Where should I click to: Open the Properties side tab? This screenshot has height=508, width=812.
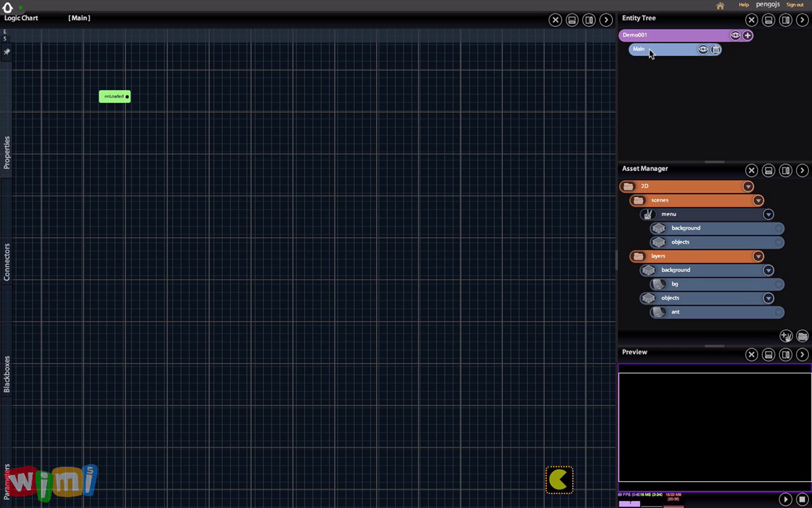coord(6,152)
